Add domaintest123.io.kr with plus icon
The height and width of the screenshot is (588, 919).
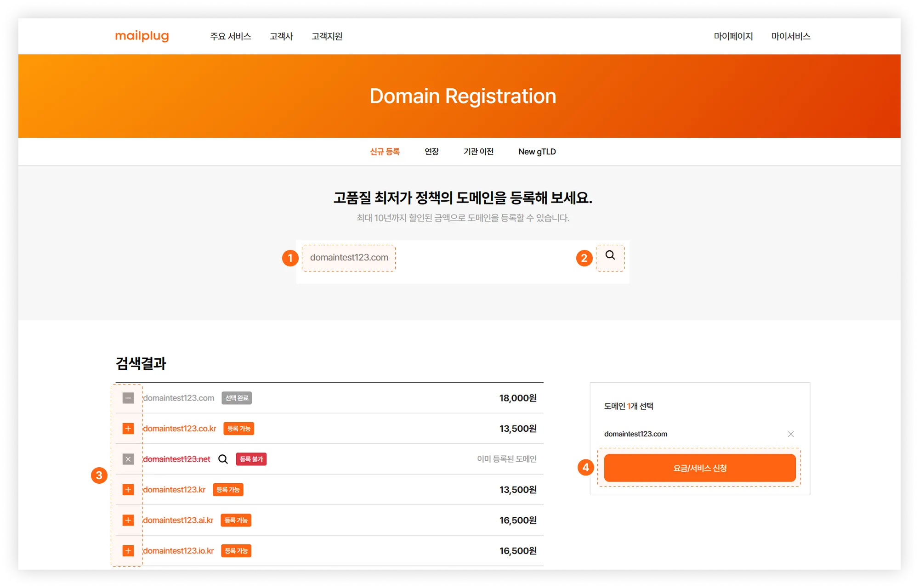[x=128, y=551]
